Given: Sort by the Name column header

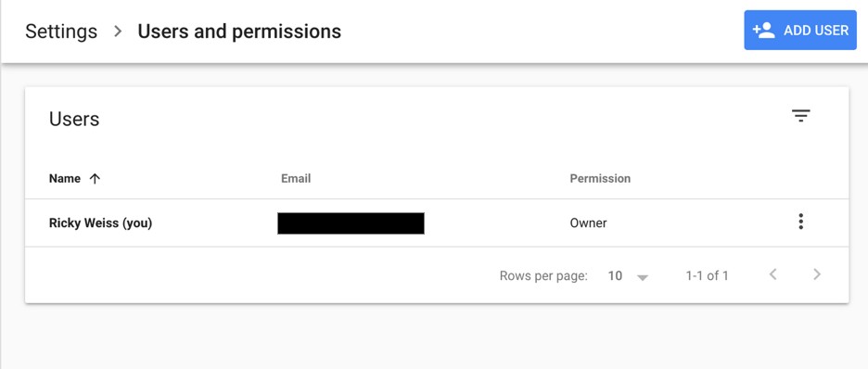Looking at the screenshot, I should (x=65, y=179).
